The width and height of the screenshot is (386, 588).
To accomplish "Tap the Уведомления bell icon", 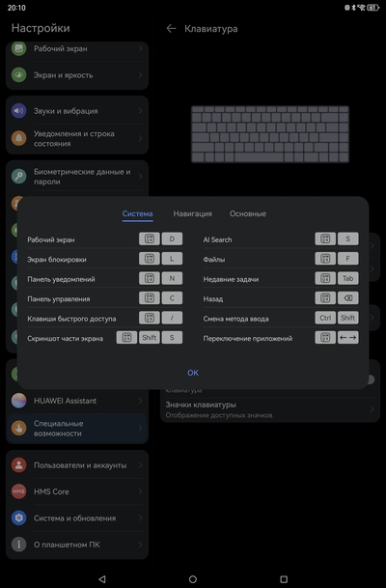I will [x=18, y=138].
